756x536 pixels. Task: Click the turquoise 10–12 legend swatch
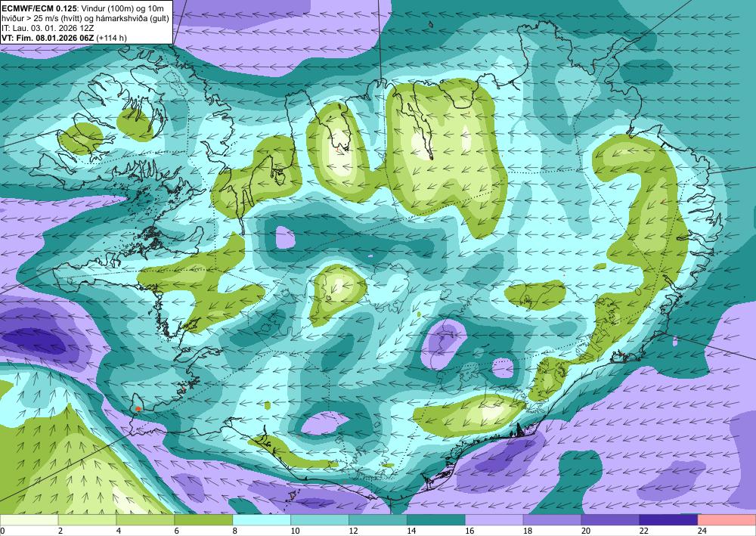click(x=320, y=520)
